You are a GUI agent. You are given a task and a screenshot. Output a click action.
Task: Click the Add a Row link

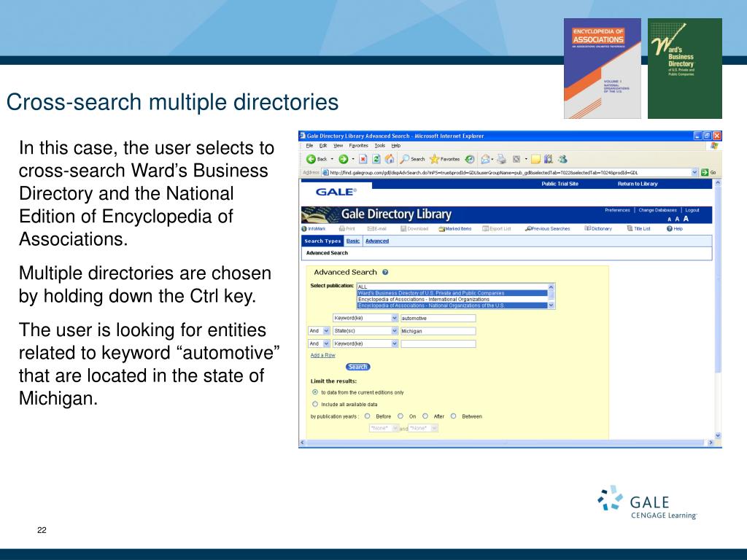pos(322,355)
